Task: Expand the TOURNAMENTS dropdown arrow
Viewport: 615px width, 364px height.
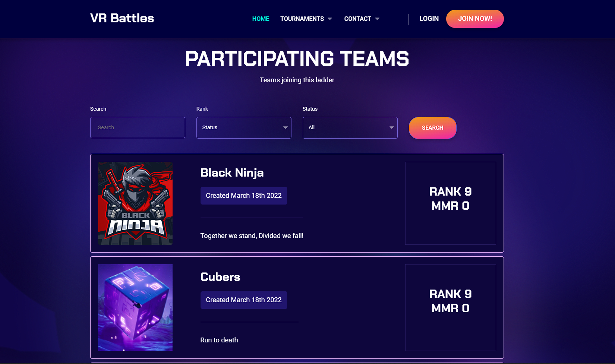Action: (x=330, y=19)
